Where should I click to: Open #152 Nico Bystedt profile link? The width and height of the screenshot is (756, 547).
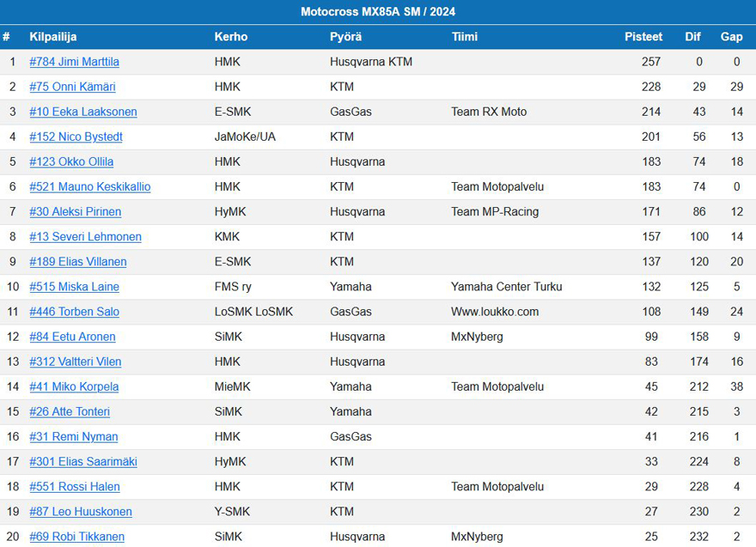76,137
